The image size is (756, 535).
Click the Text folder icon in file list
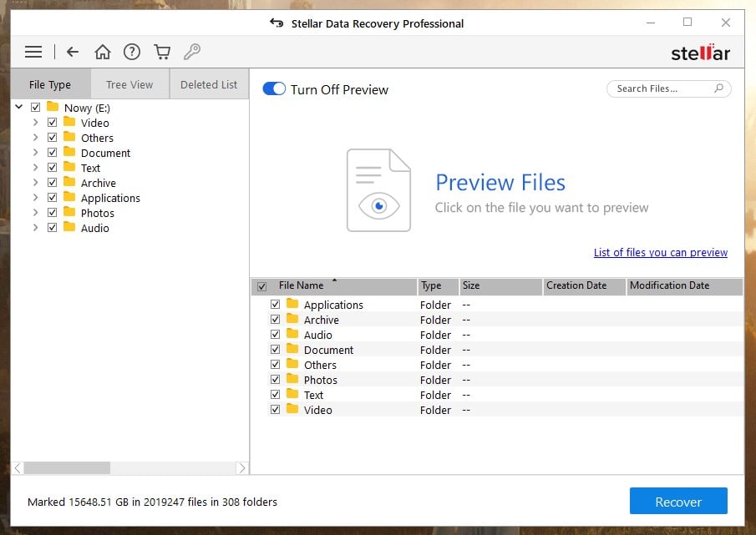292,393
